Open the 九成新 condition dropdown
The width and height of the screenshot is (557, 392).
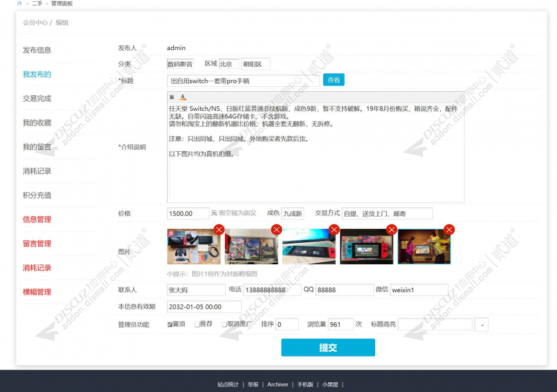(293, 213)
